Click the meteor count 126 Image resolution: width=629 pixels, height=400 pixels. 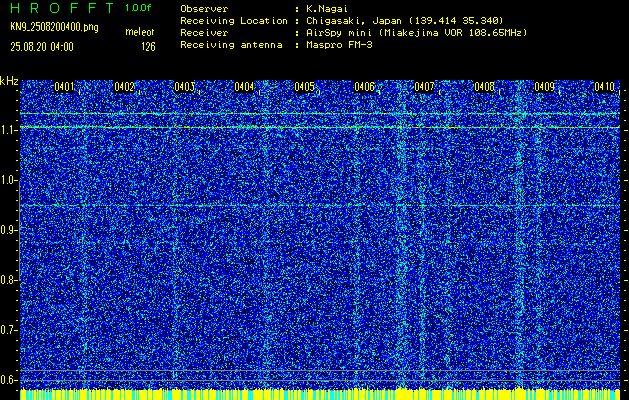[x=148, y=47]
